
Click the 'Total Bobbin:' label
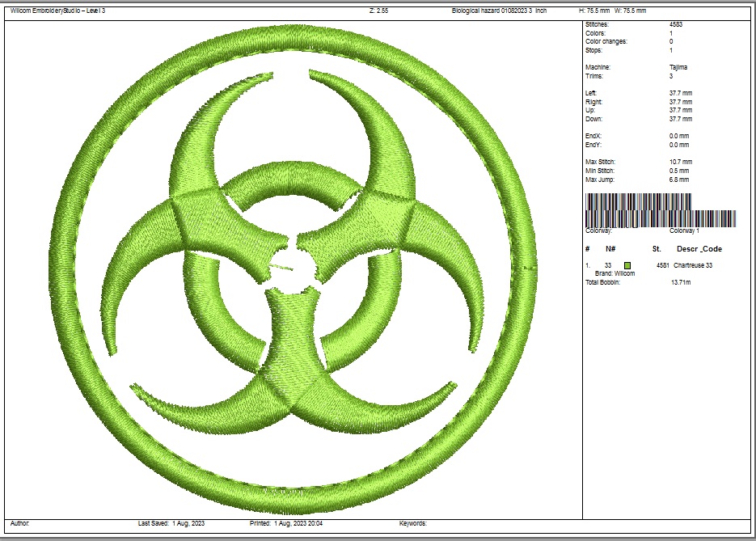pos(602,282)
